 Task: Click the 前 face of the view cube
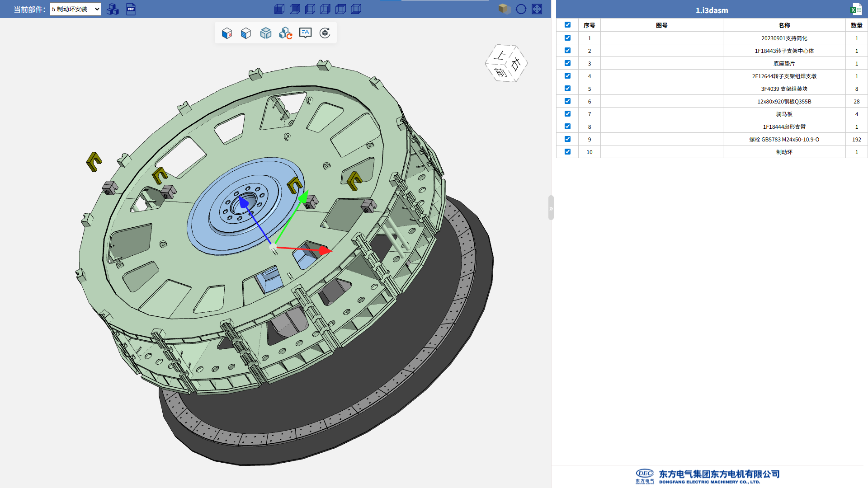(x=500, y=72)
